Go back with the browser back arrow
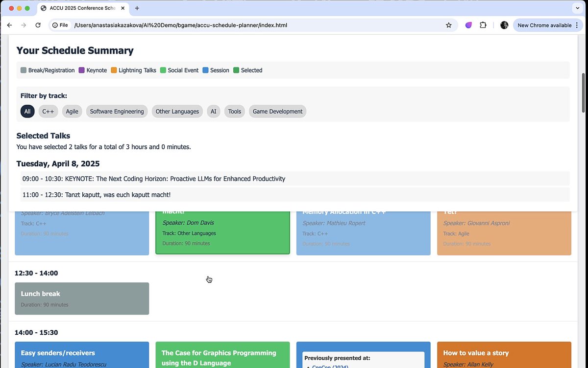 point(9,25)
